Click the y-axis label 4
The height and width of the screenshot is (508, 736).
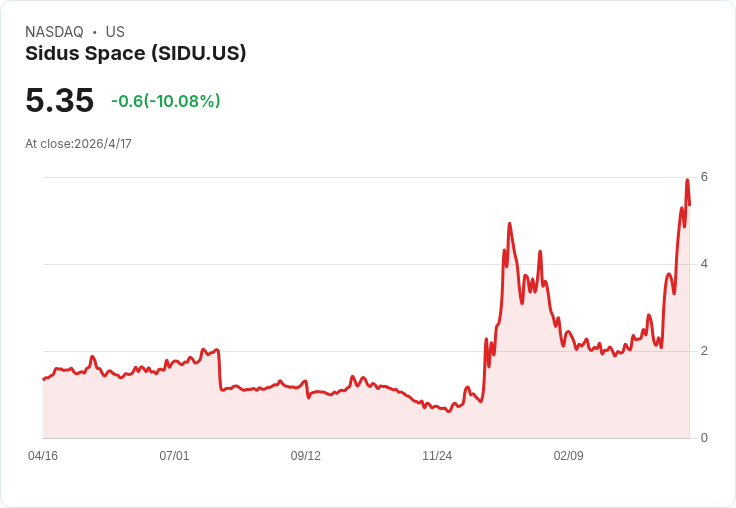(704, 264)
